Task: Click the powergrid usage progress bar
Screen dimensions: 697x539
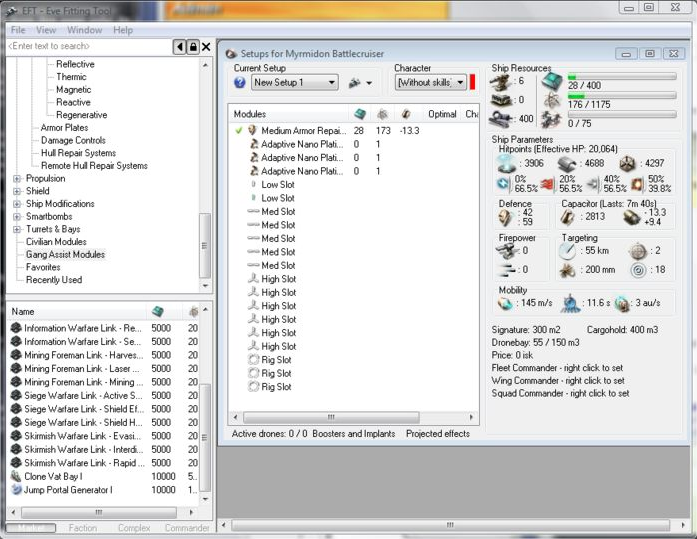Action: [622, 96]
